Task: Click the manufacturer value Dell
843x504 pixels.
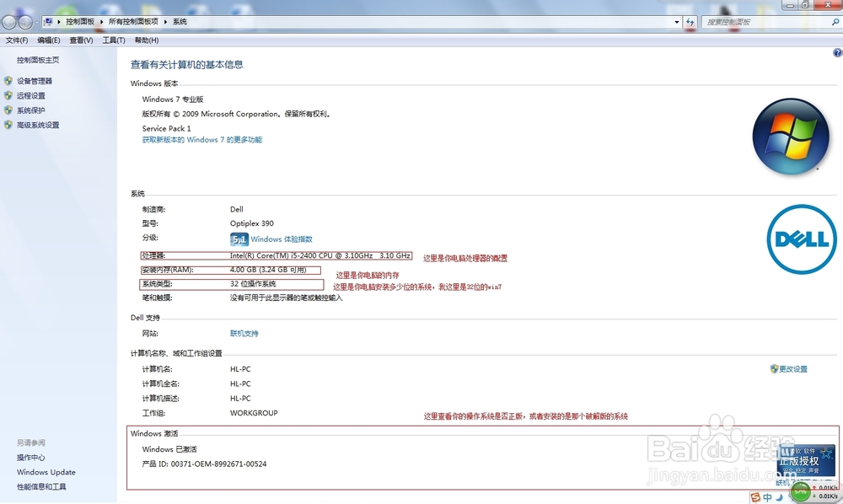Action: [237, 210]
